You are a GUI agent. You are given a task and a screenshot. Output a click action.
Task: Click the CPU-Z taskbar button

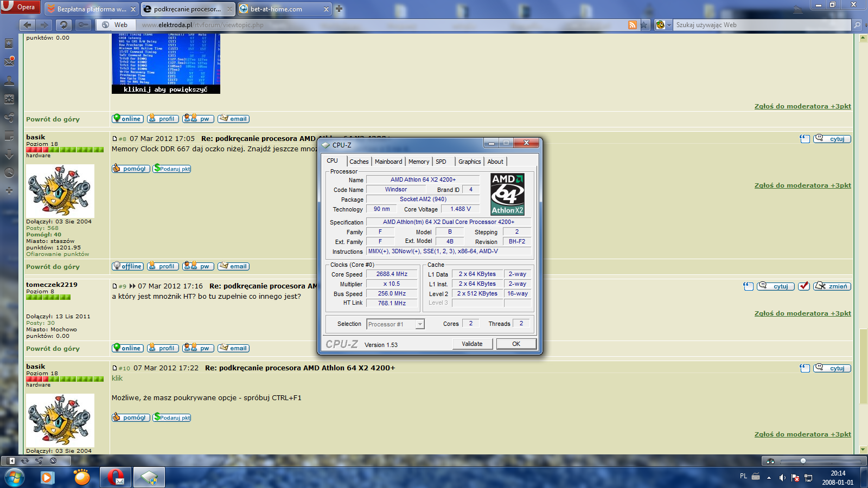point(149,478)
